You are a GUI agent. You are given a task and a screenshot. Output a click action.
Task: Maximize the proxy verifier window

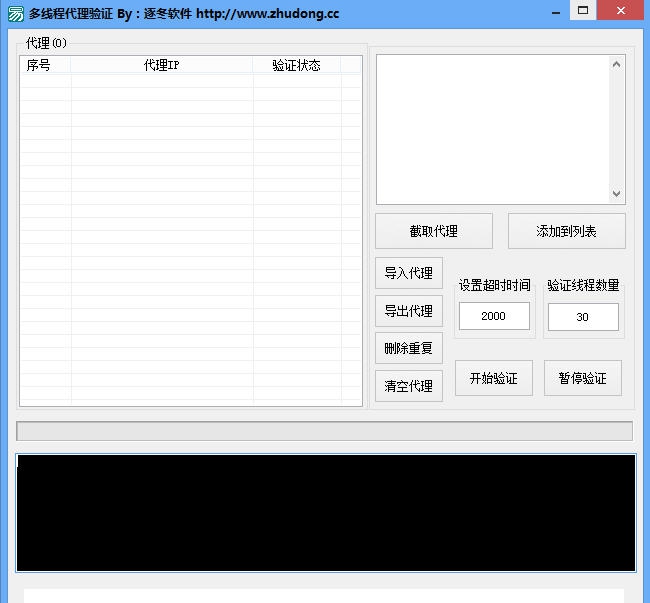583,10
